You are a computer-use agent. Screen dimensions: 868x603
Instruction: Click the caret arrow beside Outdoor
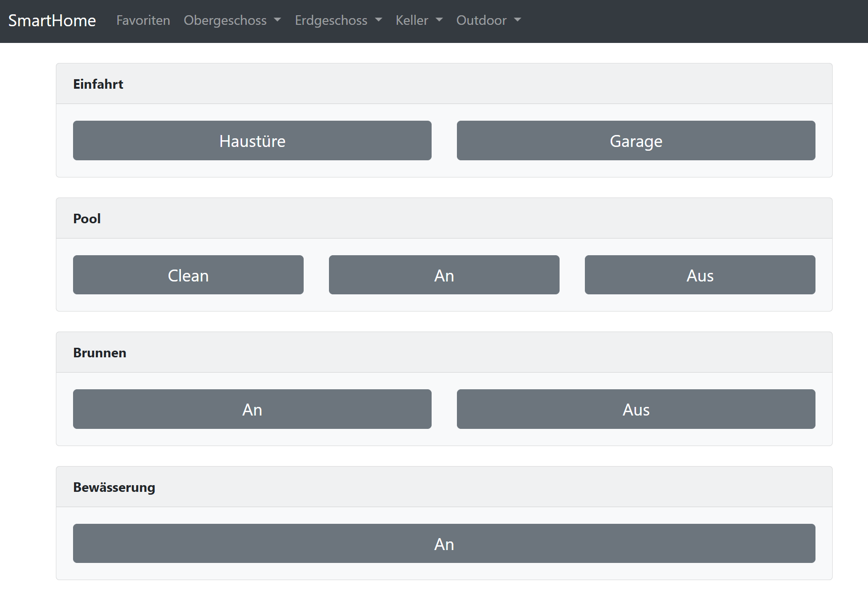pyautogui.click(x=518, y=20)
